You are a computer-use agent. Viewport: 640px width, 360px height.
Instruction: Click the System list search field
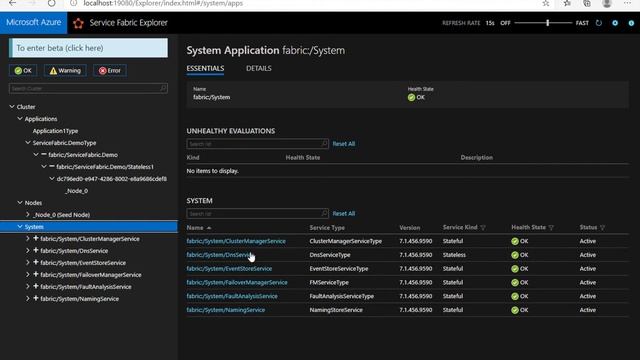(x=257, y=213)
